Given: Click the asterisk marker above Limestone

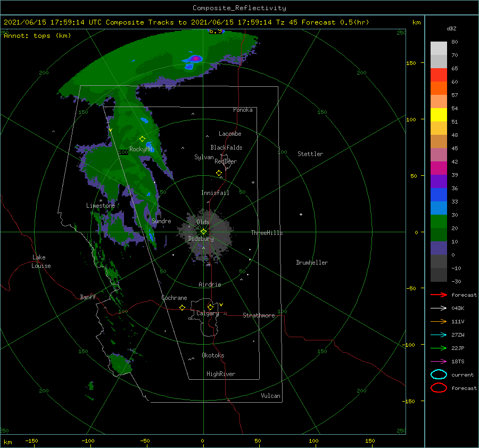Looking at the screenshot, I should pyautogui.click(x=101, y=201).
